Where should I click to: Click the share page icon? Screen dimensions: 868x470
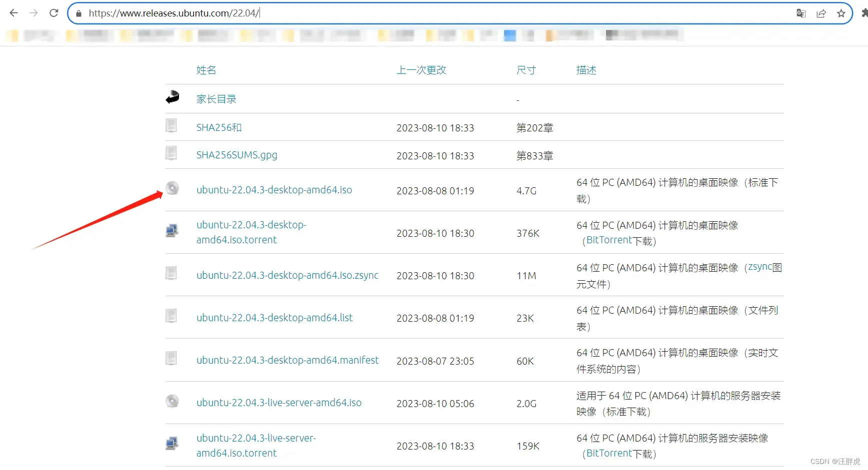(821, 13)
